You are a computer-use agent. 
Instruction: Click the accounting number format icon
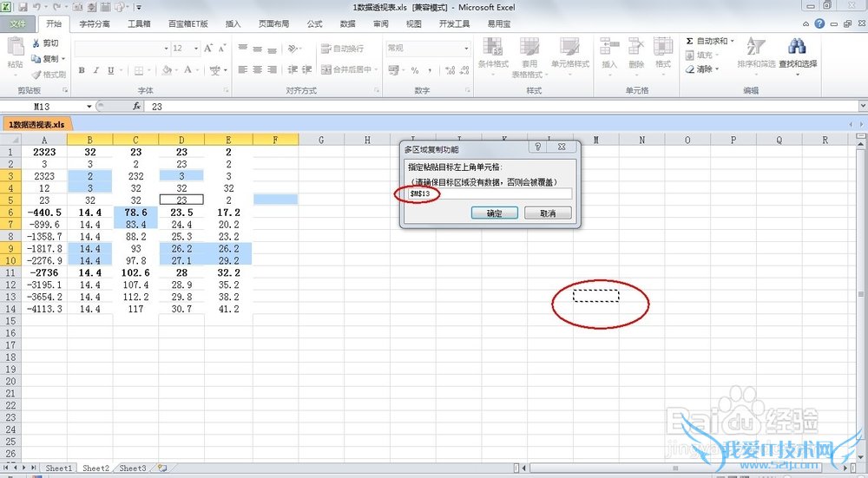393,70
